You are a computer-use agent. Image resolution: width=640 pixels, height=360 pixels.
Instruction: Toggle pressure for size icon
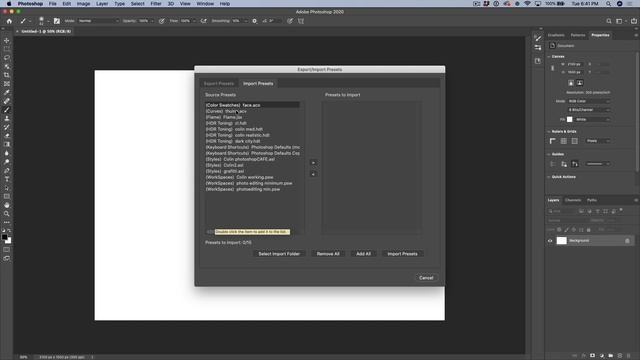(x=290, y=21)
